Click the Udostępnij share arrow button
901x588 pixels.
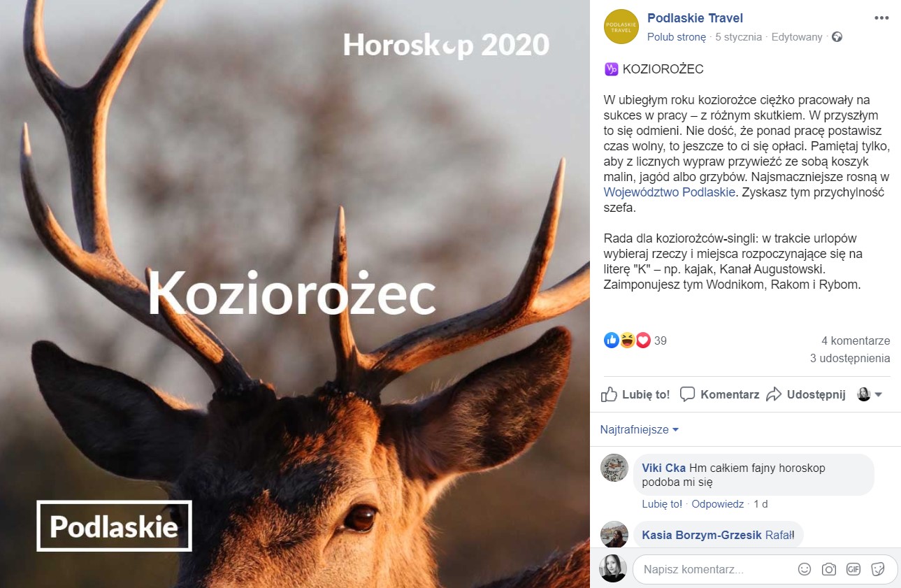coord(806,394)
